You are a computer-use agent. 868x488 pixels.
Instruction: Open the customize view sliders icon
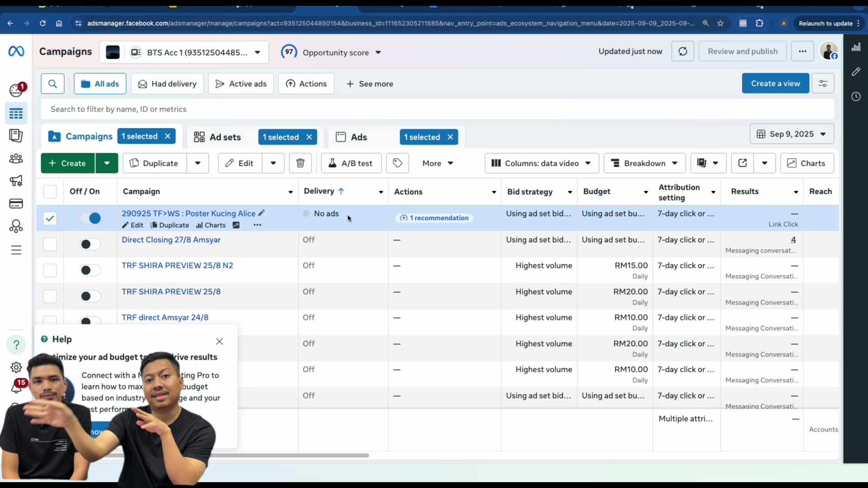[x=823, y=84]
